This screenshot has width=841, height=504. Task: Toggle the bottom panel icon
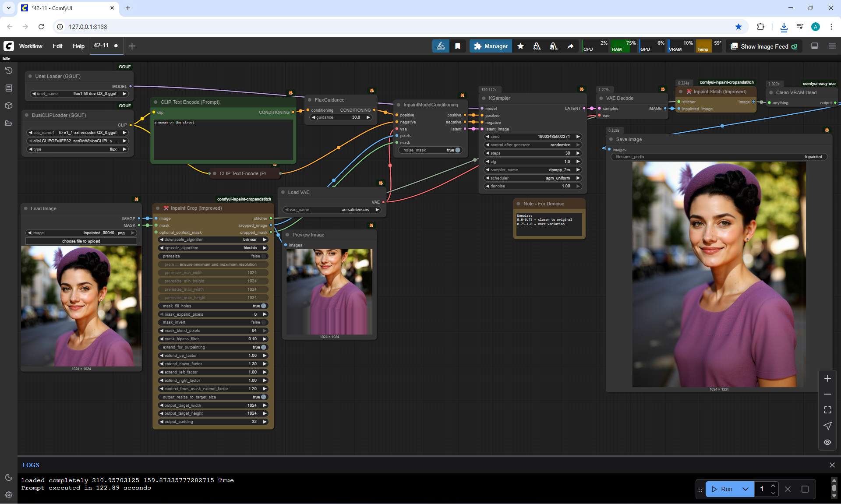tap(814, 46)
